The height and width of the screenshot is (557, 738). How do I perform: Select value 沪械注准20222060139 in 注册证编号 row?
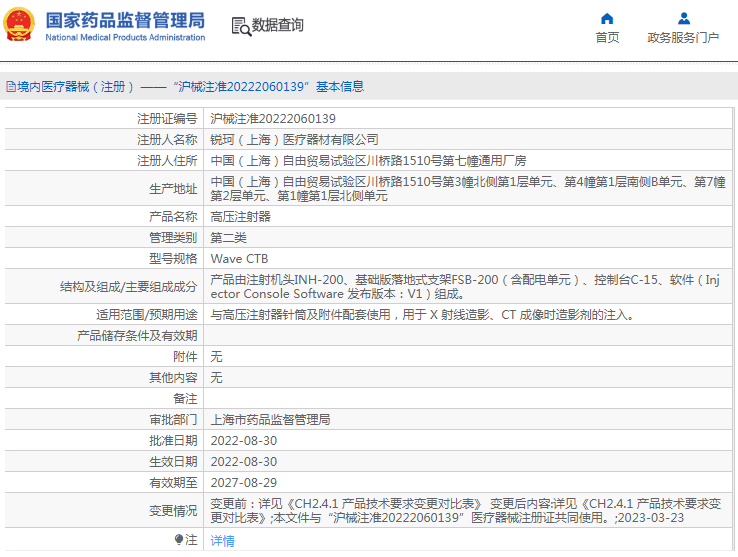273,119
